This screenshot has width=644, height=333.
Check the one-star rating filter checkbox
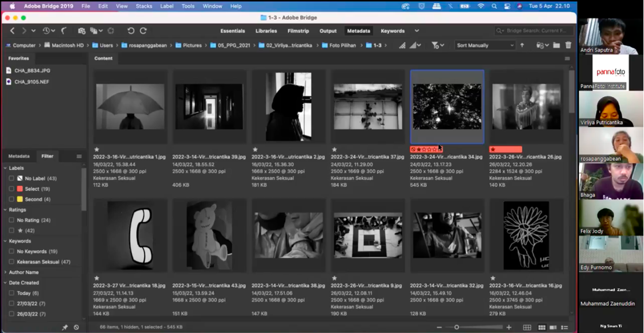click(x=12, y=231)
